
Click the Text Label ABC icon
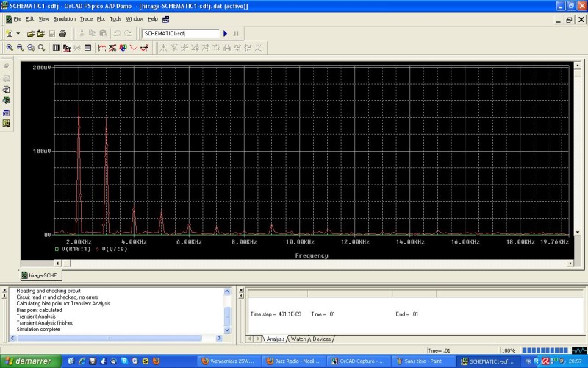pyautogui.click(x=123, y=48)
